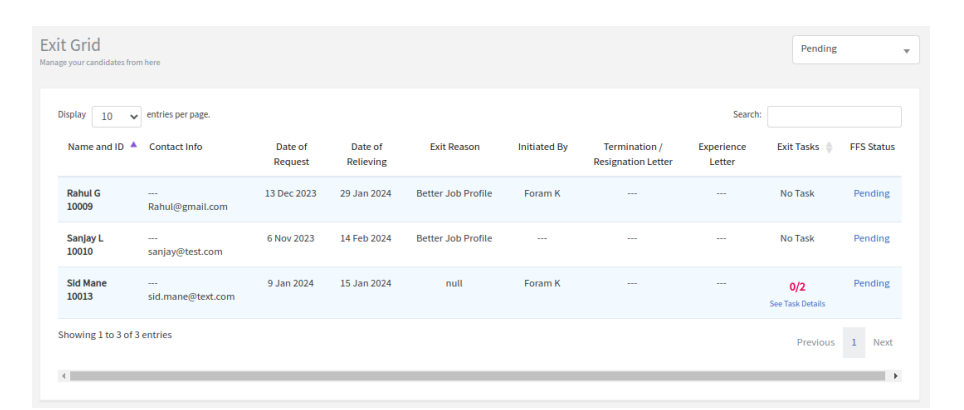
Task: Click the horizontal scrollbar left arrow
Action: pyautogui.click(x=65, y=376)
